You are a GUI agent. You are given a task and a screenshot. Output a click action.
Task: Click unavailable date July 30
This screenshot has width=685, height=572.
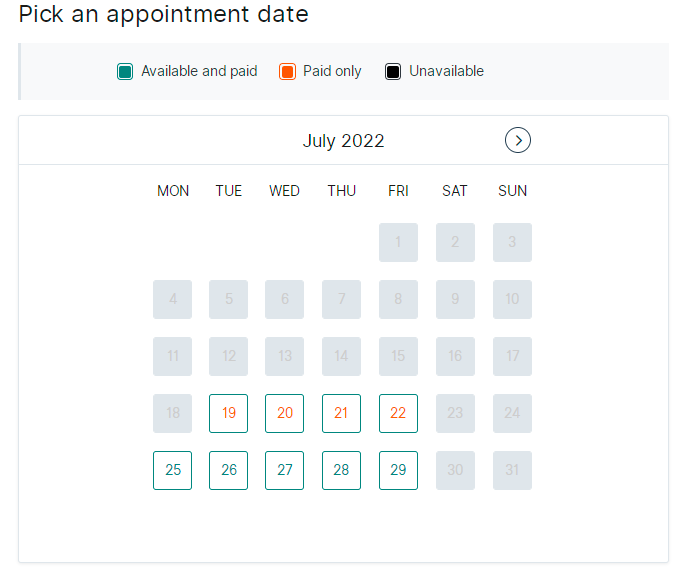point(455,470)
